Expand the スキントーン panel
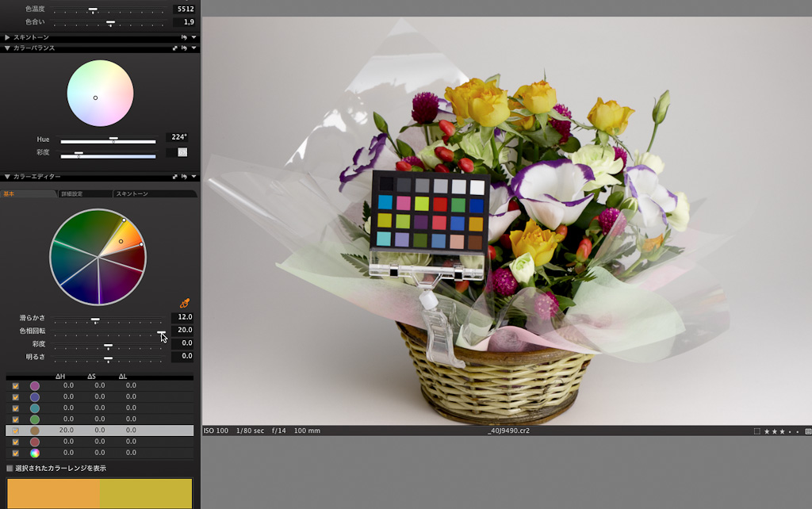This screenshot has height=509, width=812. click(x=7, y=37)
